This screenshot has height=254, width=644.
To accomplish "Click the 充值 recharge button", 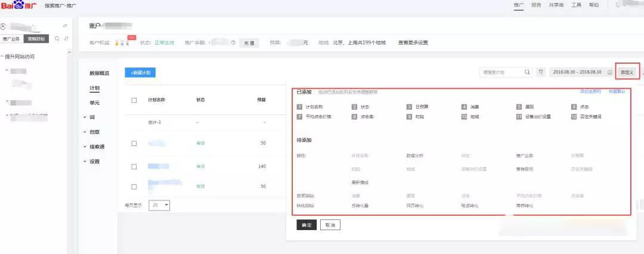I will click(x=249, y=42).
